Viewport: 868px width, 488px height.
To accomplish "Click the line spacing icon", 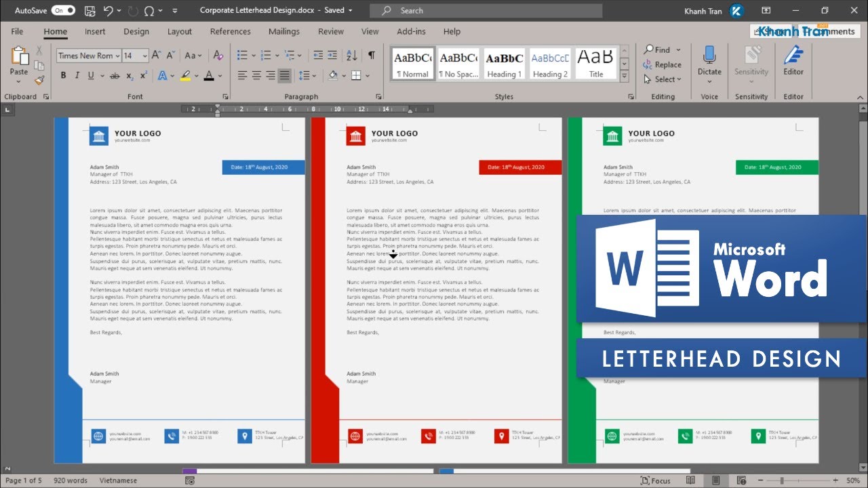I will click(x=304, y=76).
